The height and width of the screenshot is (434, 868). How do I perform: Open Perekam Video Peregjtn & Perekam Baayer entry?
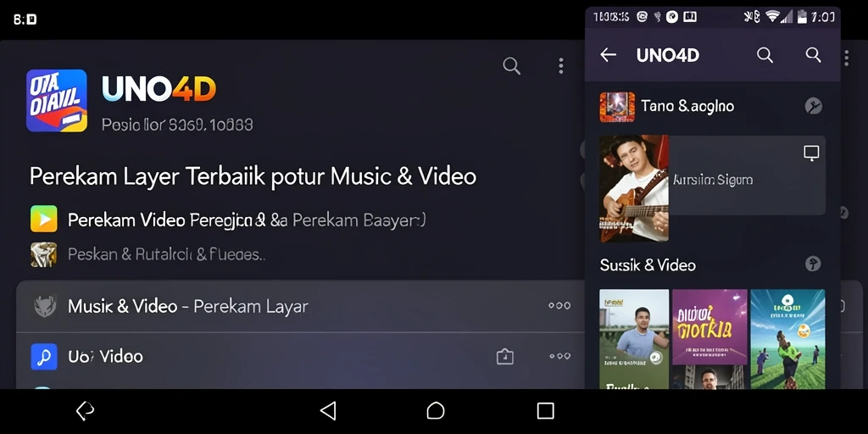(247, 220)
